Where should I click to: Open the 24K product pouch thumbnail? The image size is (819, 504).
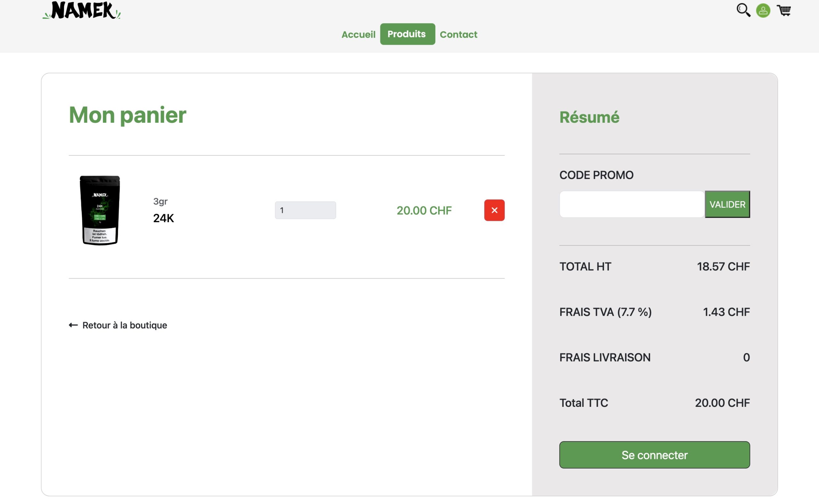pos(100,210)
